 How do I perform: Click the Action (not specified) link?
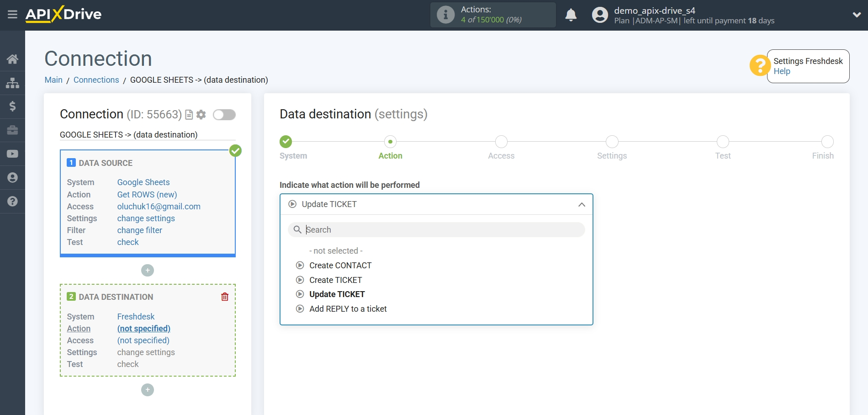pyautogui.click(x=144, y=329)
